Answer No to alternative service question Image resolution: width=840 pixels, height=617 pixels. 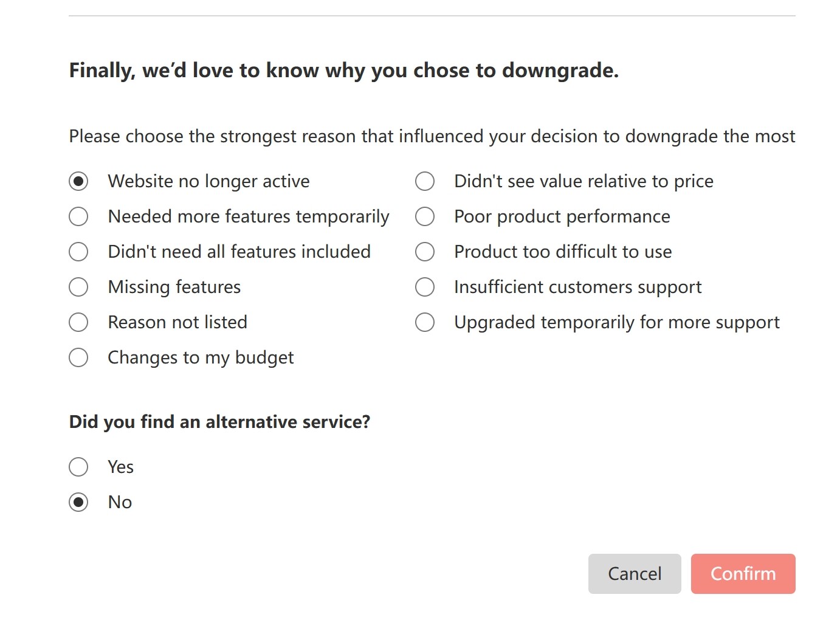[x=78, y=502]
